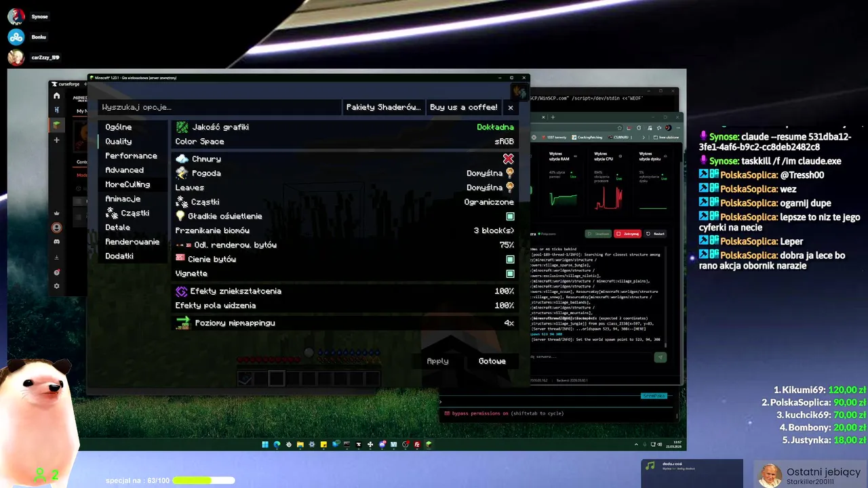Click the CurseForge crown premium icon
The height and width of the screenshot is (488, 868).
[57, 213]
